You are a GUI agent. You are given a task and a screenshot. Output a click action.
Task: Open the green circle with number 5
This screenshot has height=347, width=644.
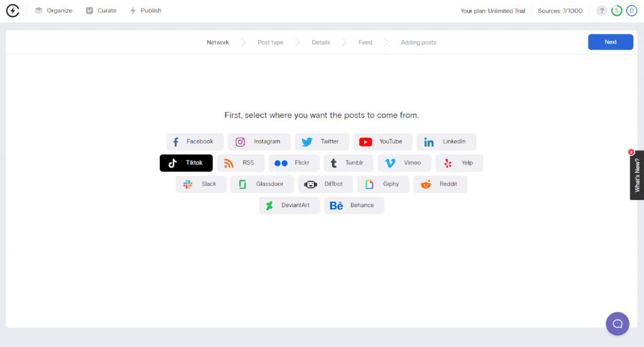(616, 11)
